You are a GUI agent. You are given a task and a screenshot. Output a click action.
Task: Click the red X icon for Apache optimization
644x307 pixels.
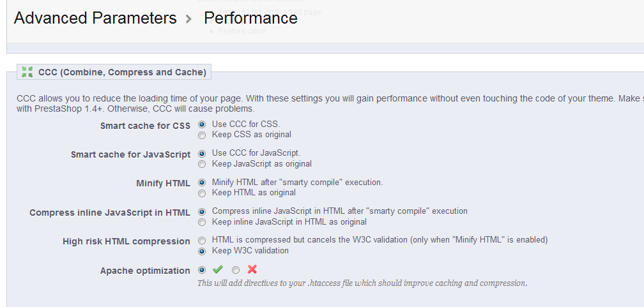252,269
